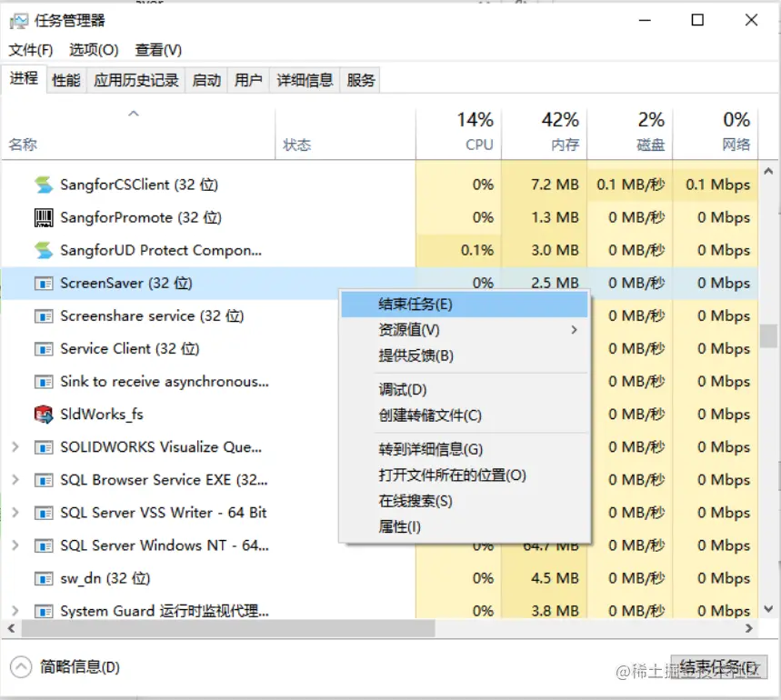Click the Screenshare service process icon
The image size is (781, 700).
(44, 316)
